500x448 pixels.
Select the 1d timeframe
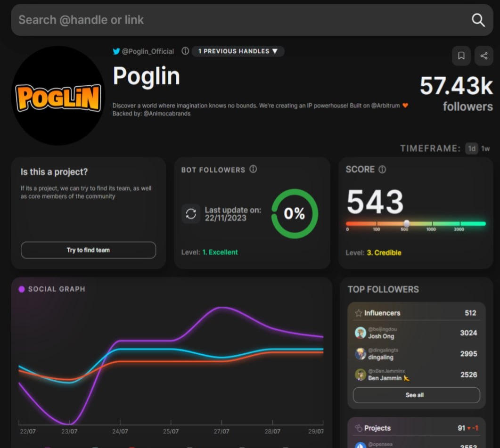click(472, 148)
